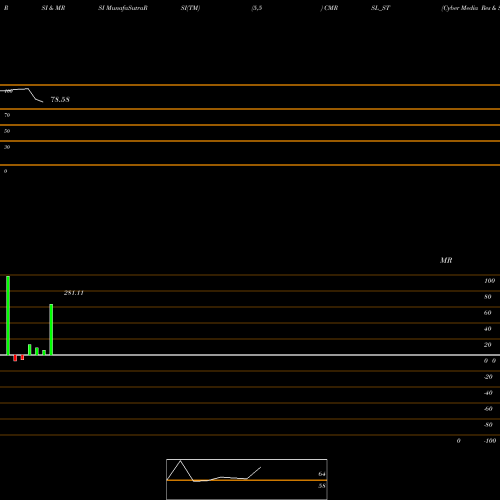Click the '-60' label on MR right axis
Image resolution: width=500 pixels, height=500 pixels.
[488, 409]
